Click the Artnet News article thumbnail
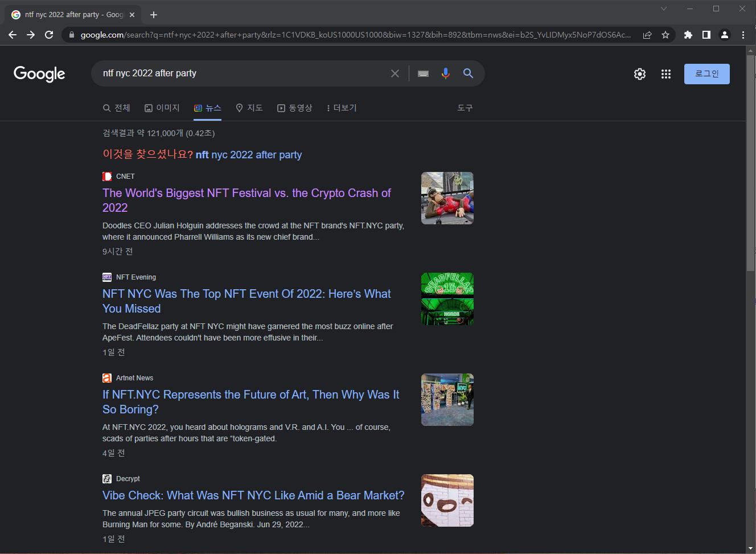756x554 pixels. click(x=447, y=400)
